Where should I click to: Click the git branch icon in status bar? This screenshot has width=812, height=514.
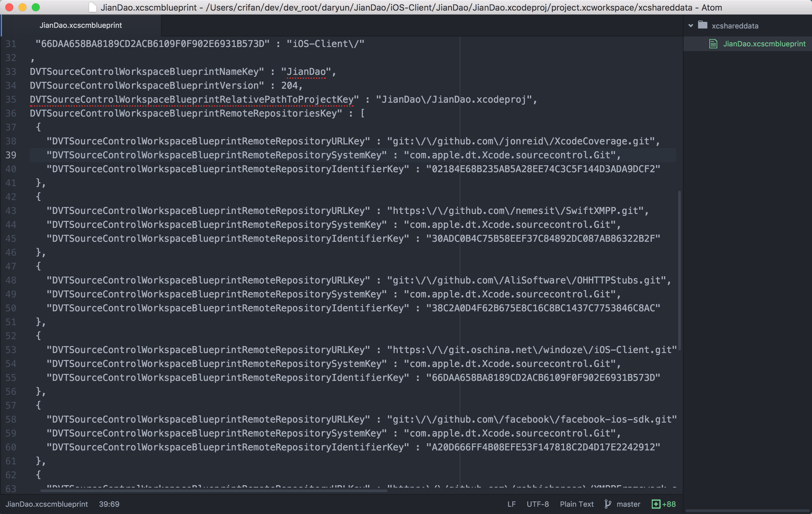[x=608, y=504]
